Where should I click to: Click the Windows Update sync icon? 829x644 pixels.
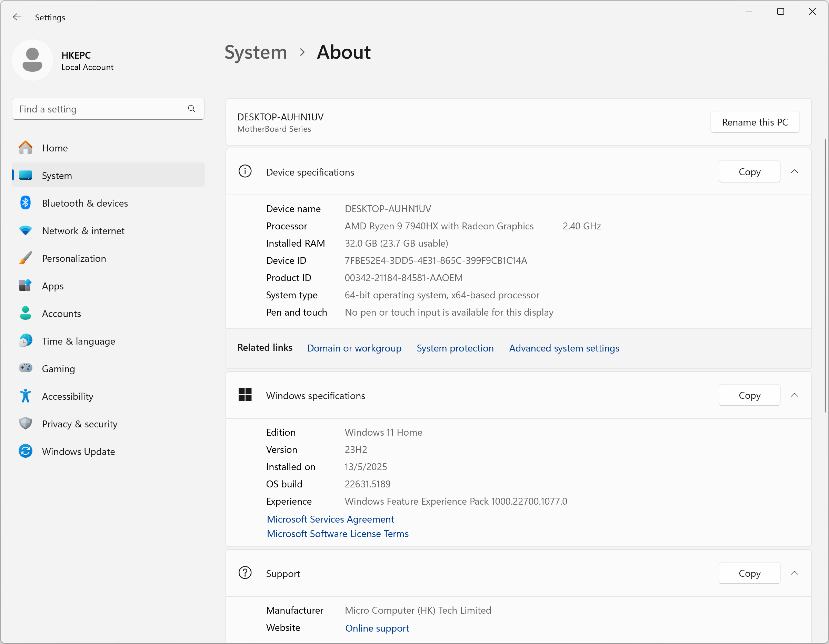pyautogui.click(x=26, y=451)
